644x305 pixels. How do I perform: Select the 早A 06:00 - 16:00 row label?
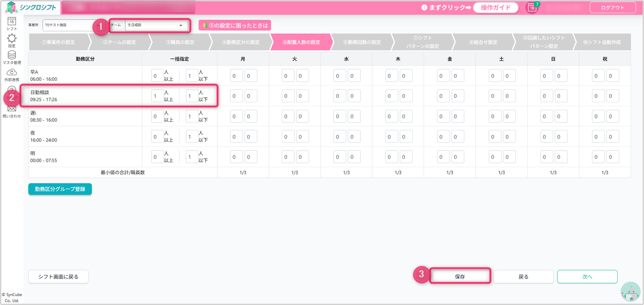(x=44, y=76)
